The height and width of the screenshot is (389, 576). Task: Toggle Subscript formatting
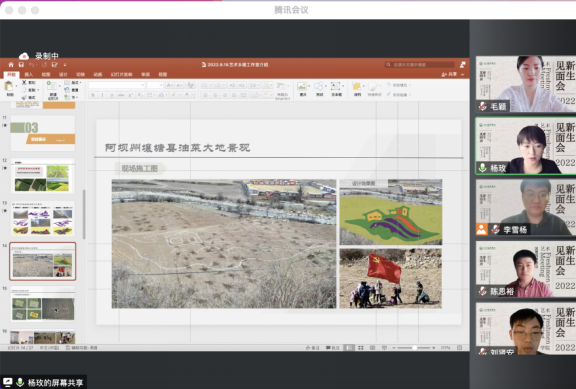click(140, 95)
